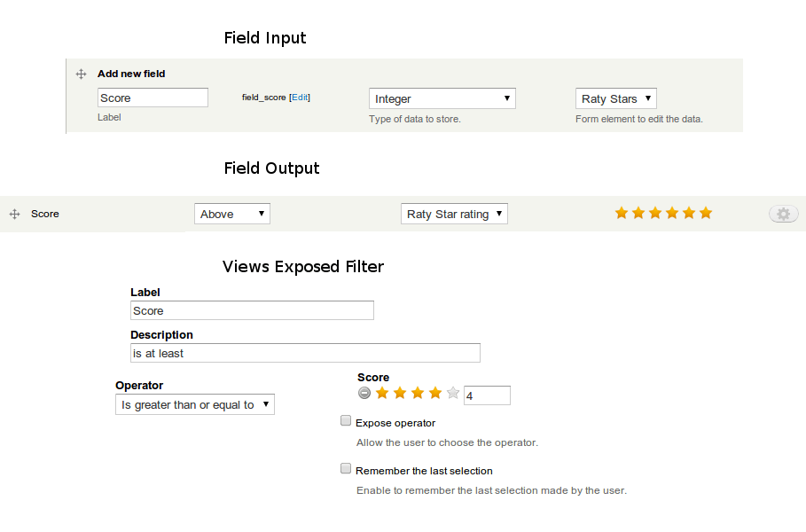This screenshot has width=806, height=532.
Task: Open the Raty Stars widget dropdown
Action: pos(616,98)
